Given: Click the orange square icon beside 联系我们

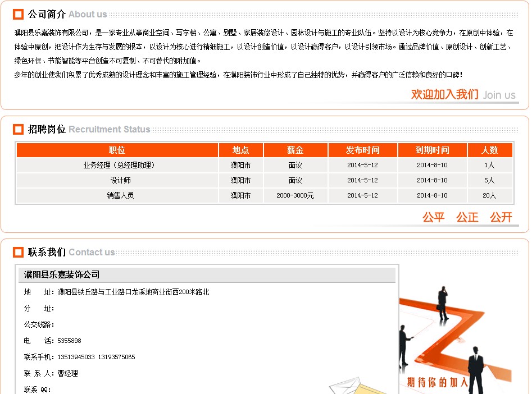Looking at the screenshot, I should (18, 252).
